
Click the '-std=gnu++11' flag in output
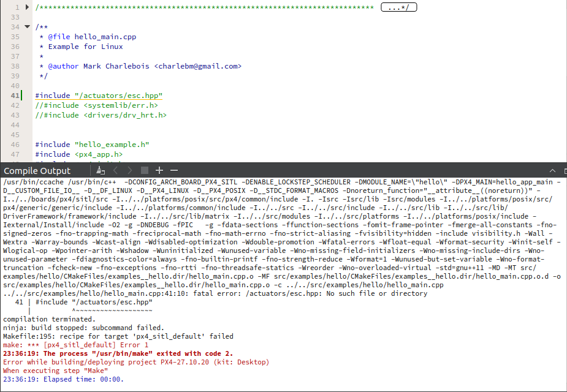click(459, 268)
